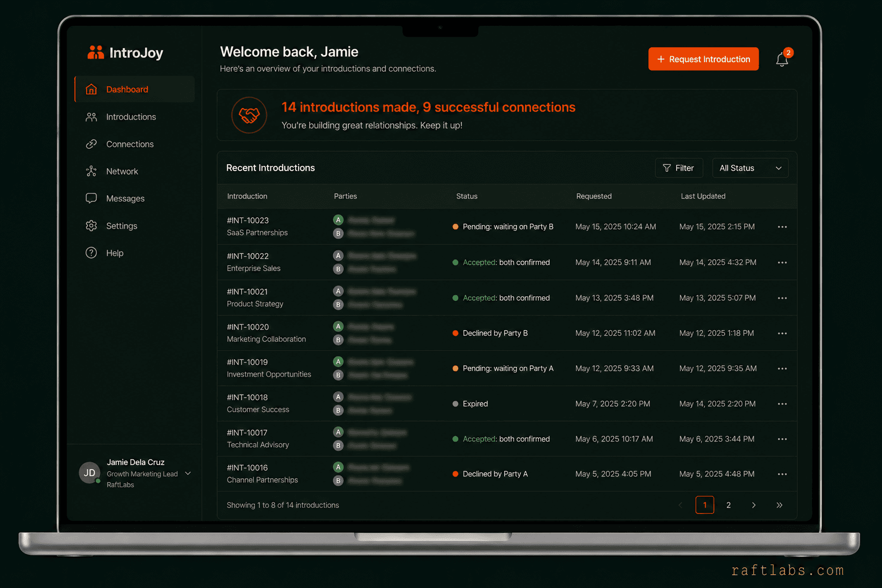This screenshot has width=882, height=588.
Task: Click the Last Updated column header
Action: [x=703, y=196]
